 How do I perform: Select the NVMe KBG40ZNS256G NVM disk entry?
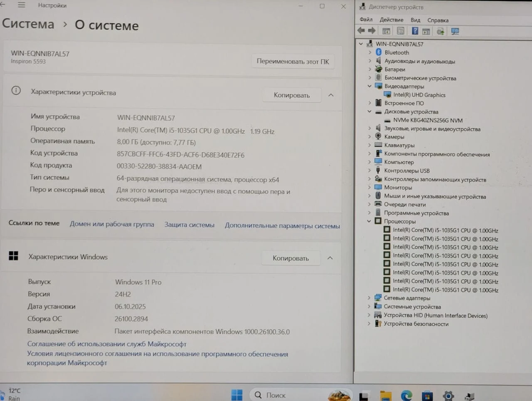click(x=428, y=120)
